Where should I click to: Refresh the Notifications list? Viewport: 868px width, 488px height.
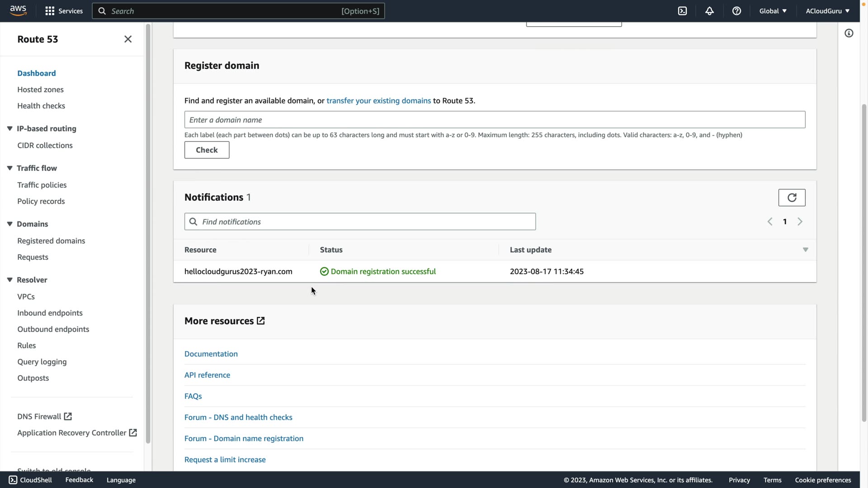(x=792, y=197)
